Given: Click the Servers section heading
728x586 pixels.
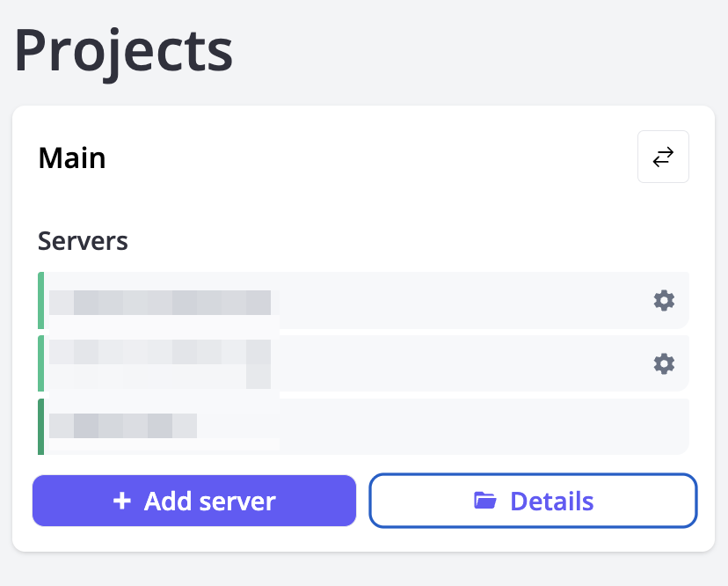Looking at the screenshot, I should [x=83, y=241].
